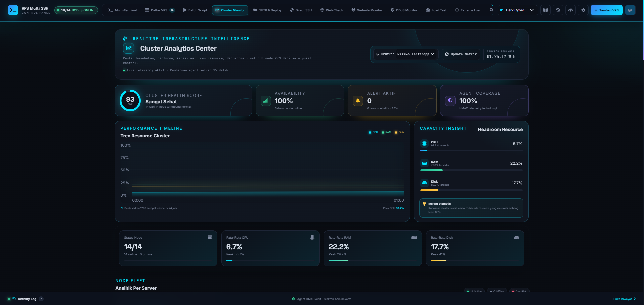644x305 pixels.
Task: Click the telemetry pulse icon under the chart
Action: click(122, 208)
